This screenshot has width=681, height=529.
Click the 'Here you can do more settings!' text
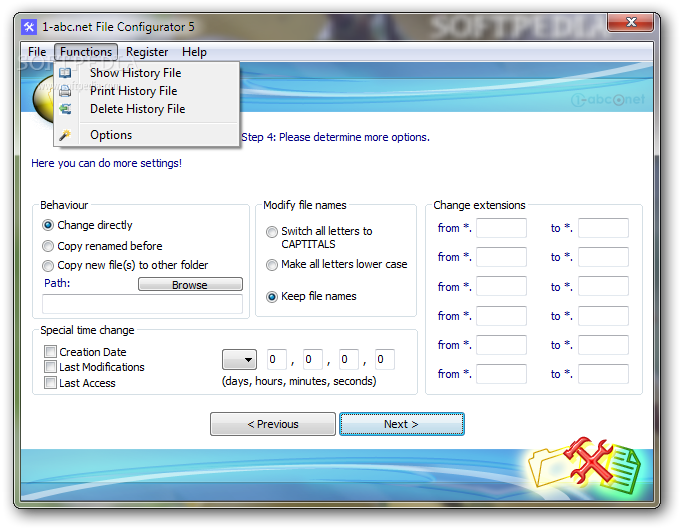[106, 163]
